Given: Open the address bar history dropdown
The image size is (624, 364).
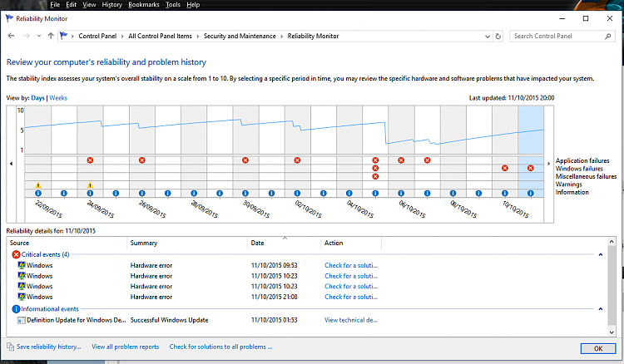Looking at the screenshot, I should point(488,37).
